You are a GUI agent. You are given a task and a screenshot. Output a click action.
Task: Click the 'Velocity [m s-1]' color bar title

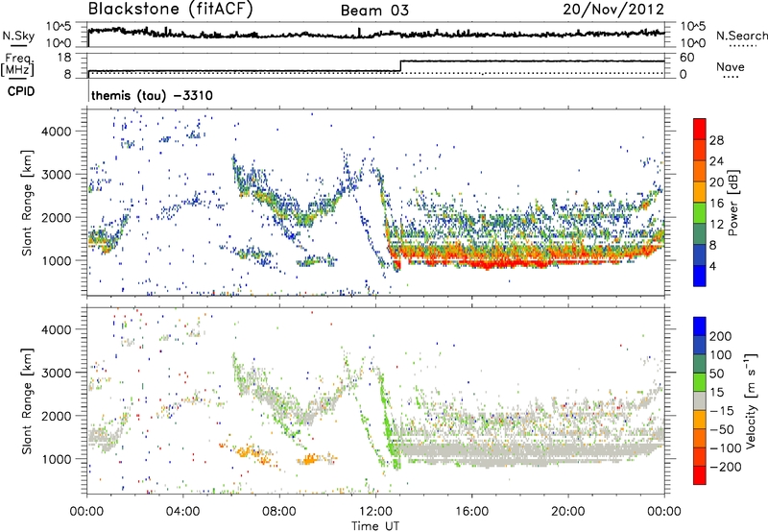pos(751,400)
